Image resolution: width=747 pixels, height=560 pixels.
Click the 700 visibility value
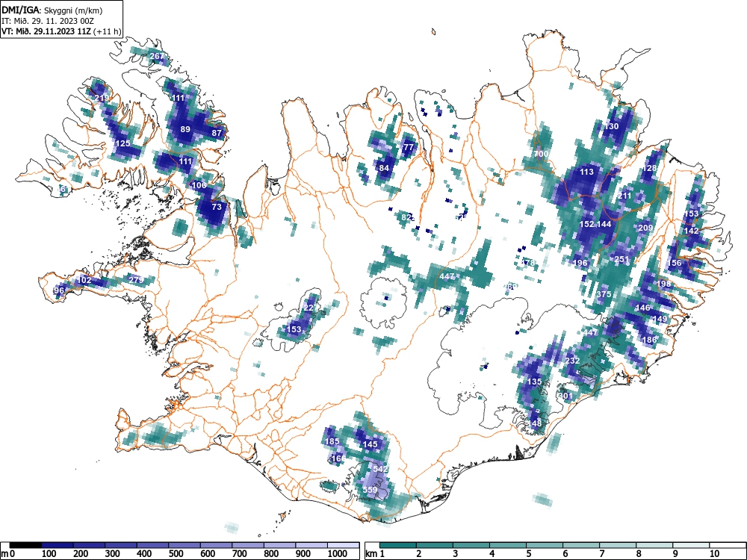coord(541,154)
